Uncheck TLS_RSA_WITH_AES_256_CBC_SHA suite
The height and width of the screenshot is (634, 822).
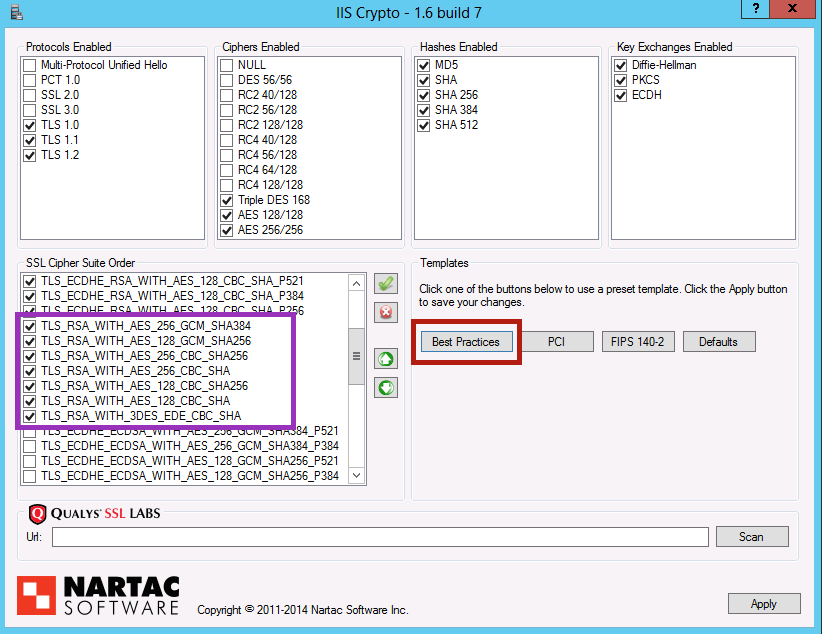[30, 371]
